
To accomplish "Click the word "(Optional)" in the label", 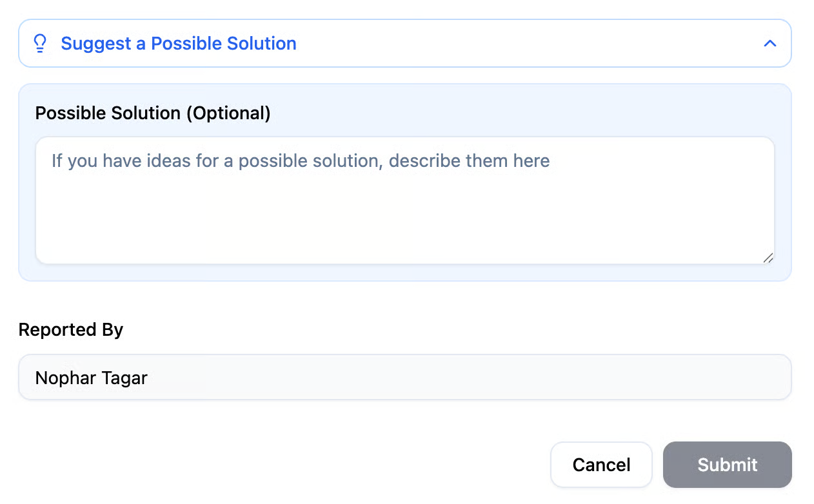I will [228, 113].
